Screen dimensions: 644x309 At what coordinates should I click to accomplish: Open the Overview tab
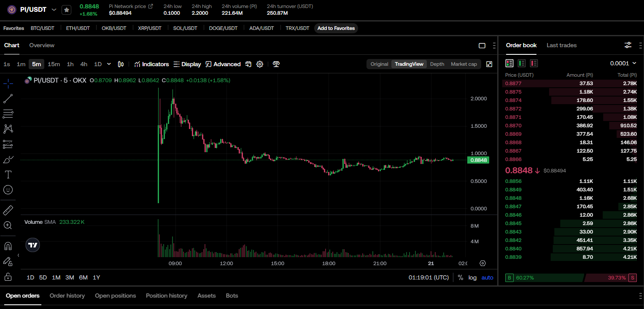(x=42, y=45)
